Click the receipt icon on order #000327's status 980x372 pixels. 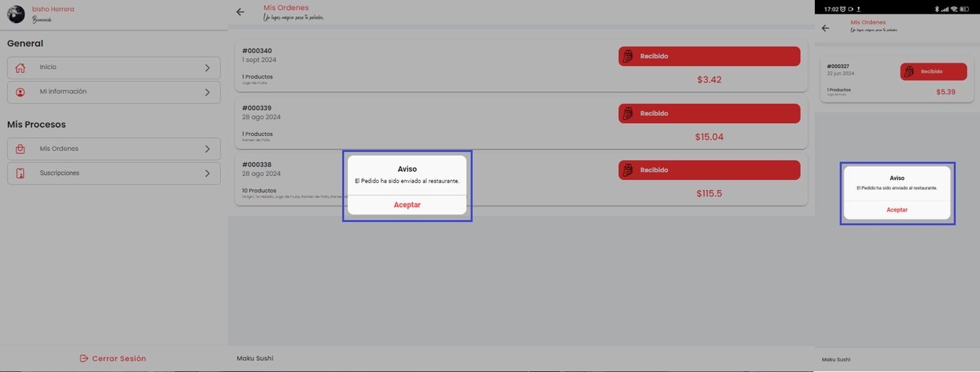[x=909, y=72]
